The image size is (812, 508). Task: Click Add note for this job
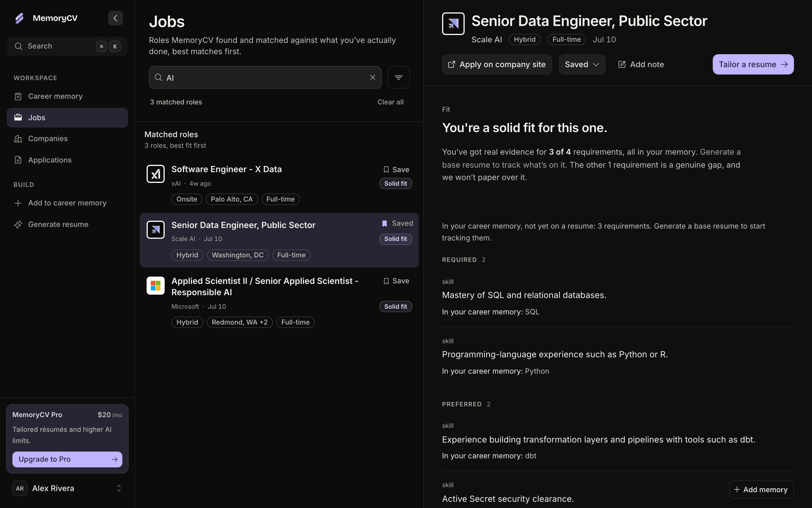641,65
